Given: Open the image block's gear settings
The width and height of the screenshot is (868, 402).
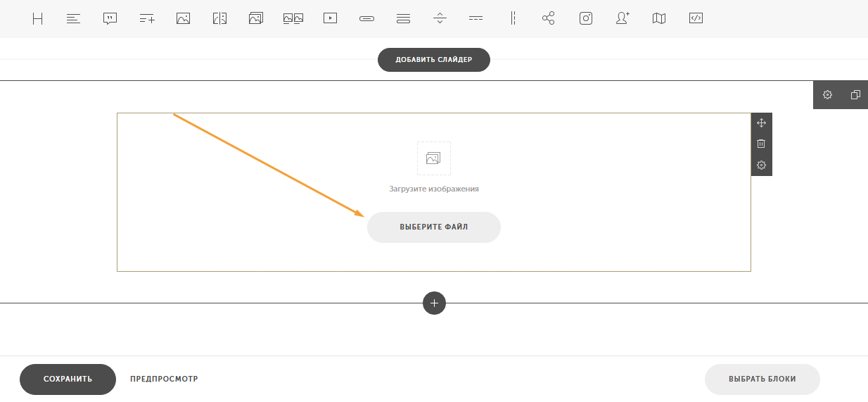Looking at the screenshot, I should 761,165.
